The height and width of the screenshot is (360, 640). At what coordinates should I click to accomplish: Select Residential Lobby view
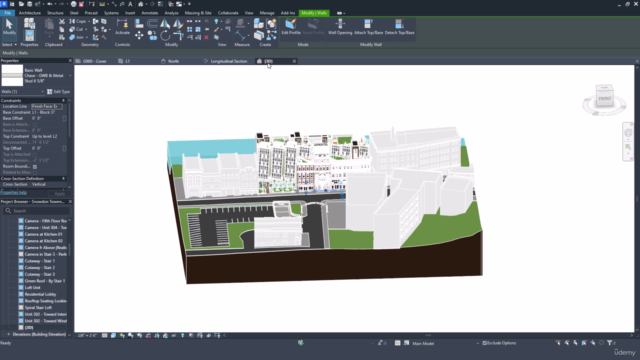click(40, 294)
